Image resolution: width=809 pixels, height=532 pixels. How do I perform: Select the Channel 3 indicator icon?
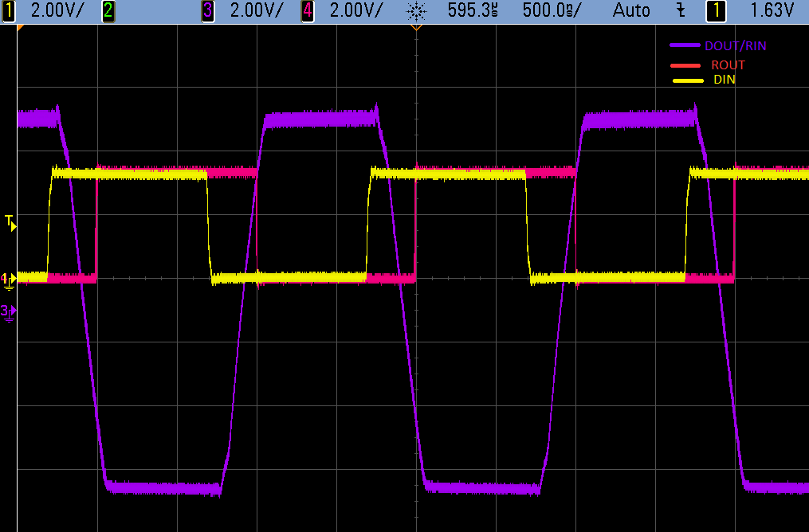(206, 10)
